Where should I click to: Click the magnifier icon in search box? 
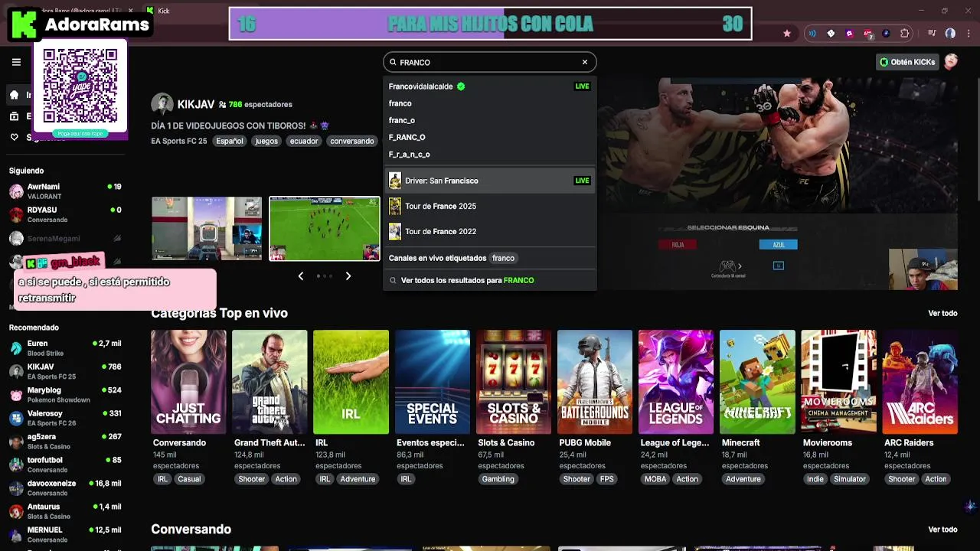pos(393,63)
